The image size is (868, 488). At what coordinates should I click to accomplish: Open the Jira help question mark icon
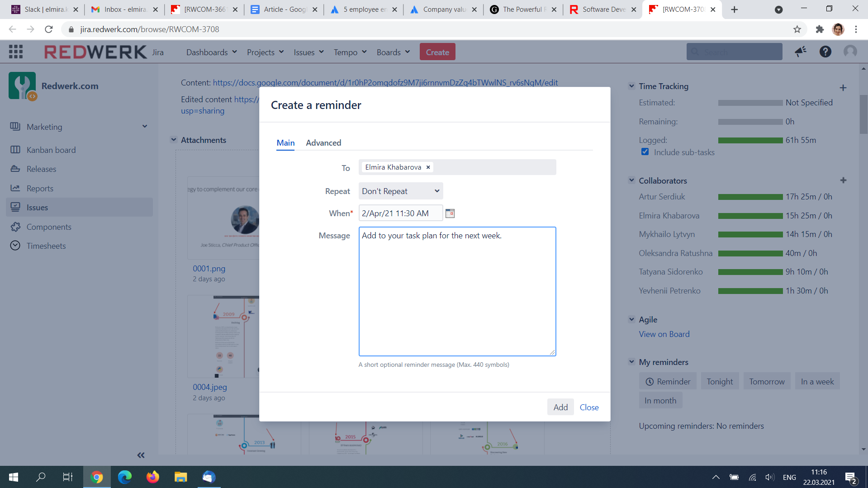pyautogui.click(x=825, y=52)
